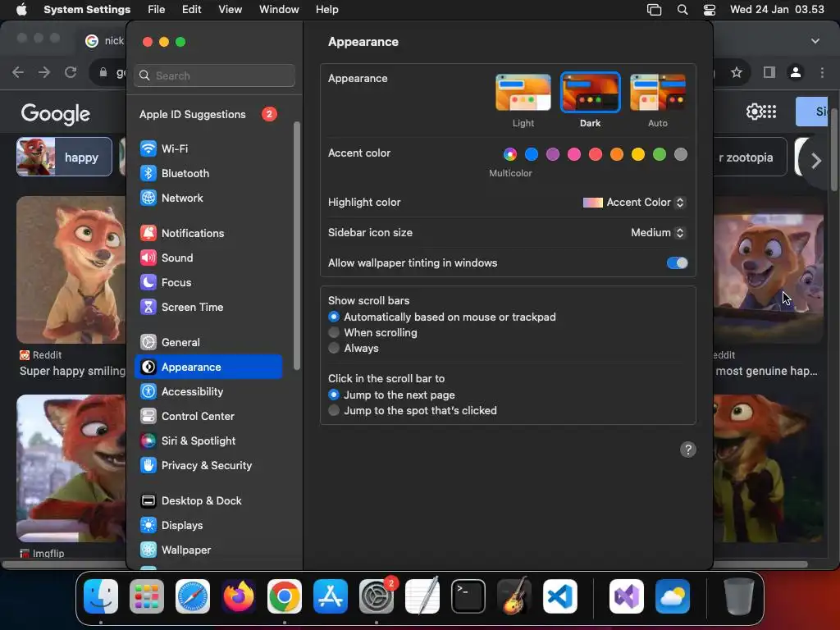Choose purple accent color swatch

point(552,154)
